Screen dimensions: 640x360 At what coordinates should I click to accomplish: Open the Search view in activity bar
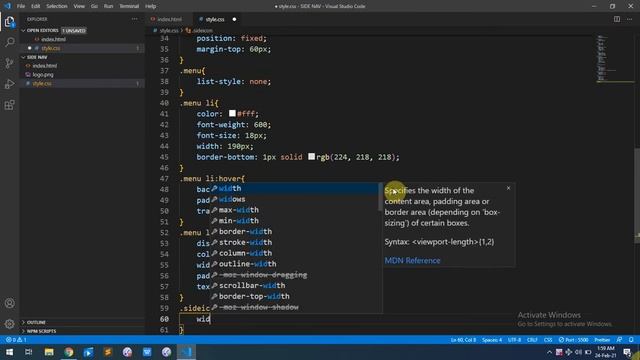pos(9,42)
